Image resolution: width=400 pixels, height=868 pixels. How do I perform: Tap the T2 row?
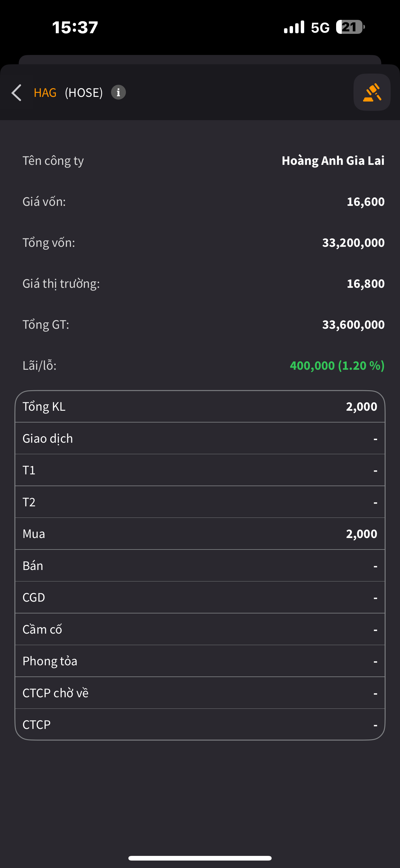coord(200,502)
